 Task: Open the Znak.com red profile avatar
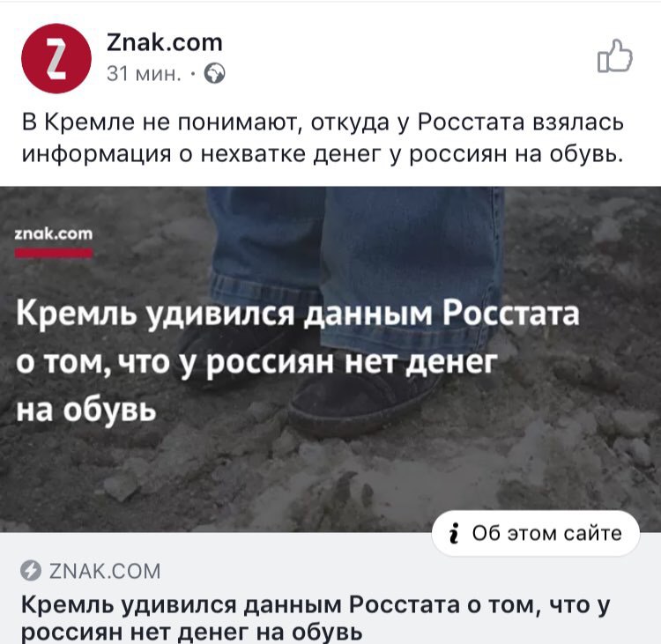coord(56,58)
